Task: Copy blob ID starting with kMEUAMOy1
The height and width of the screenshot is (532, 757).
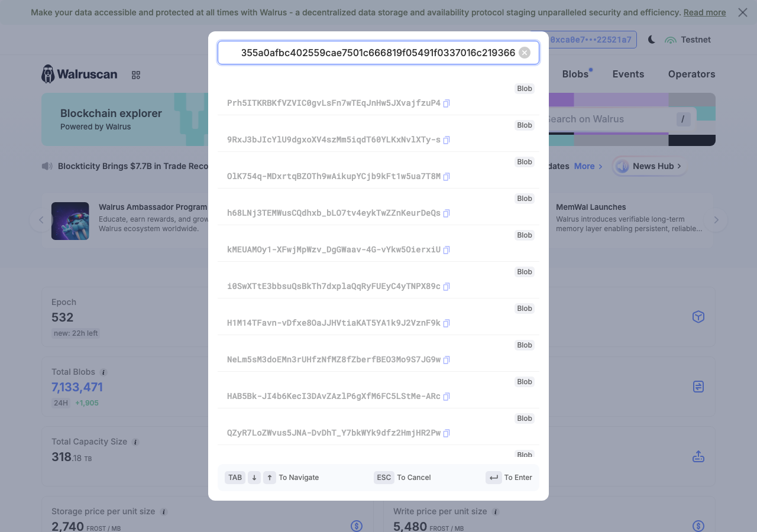Action: pos(447,250)
